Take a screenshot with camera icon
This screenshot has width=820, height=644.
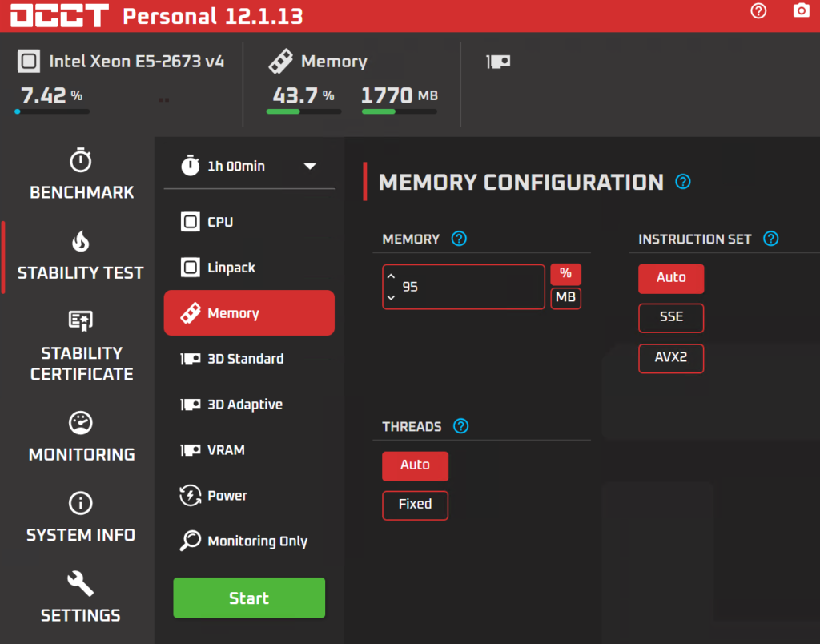pyautogui.click(x=801, y=10)
